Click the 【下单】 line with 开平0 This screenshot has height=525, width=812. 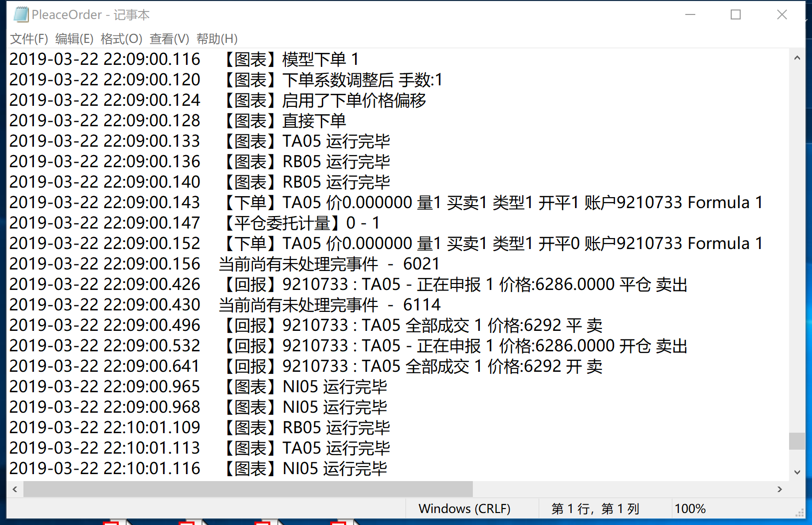[x=386, y=244]
